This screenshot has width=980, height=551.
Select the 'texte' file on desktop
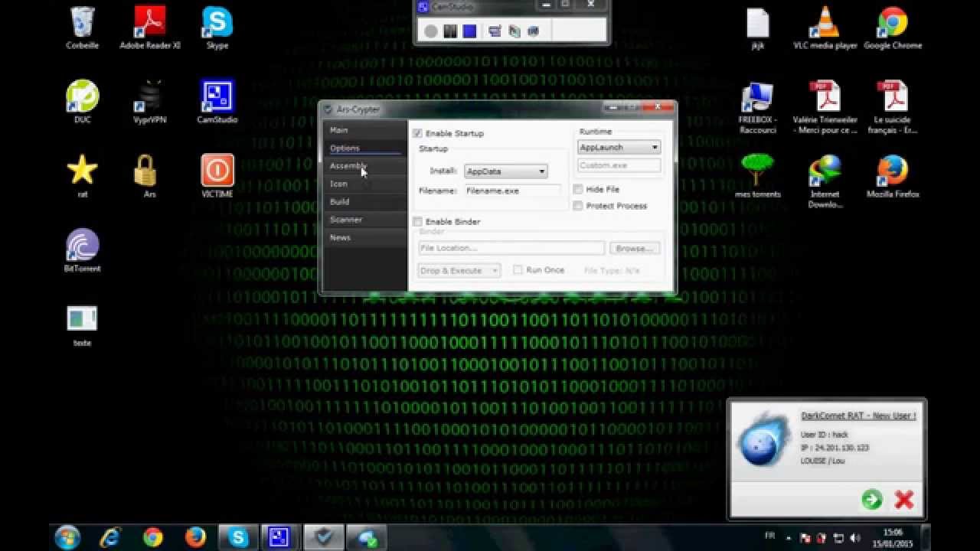(x=82, y=325)
